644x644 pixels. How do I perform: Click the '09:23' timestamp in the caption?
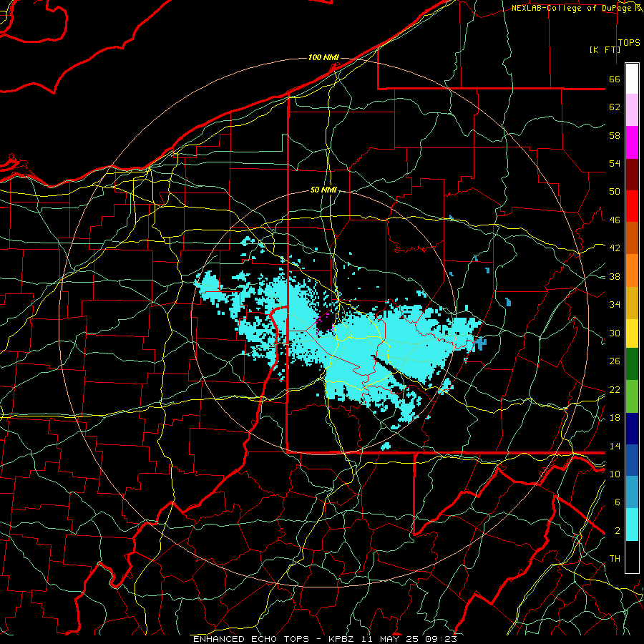(441, 639)
